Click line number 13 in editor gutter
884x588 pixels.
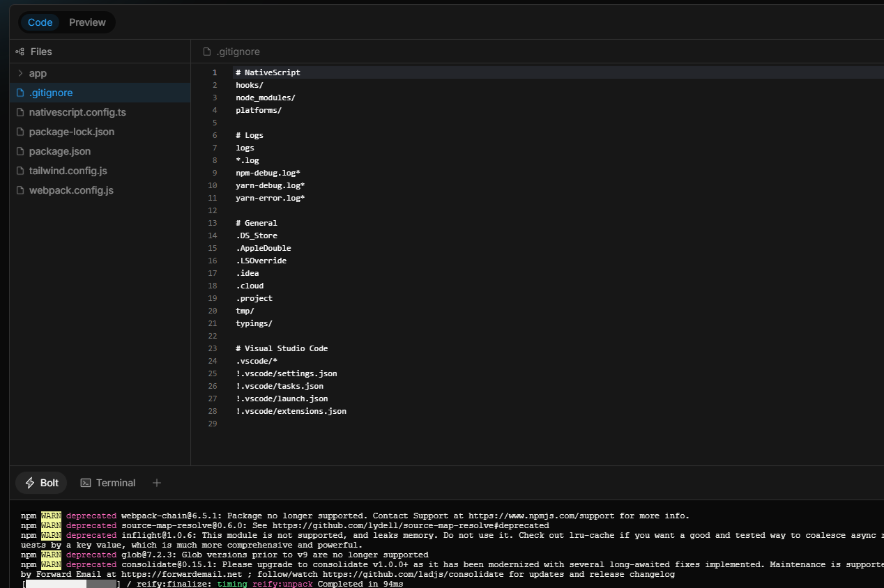click(x=213, y=223)
